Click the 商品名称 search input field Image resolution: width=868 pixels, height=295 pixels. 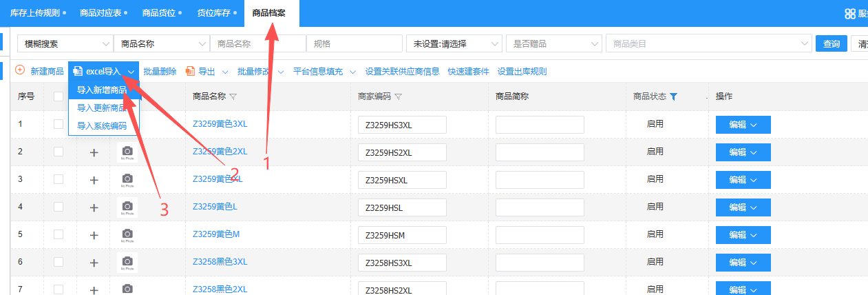coord(258,43)
